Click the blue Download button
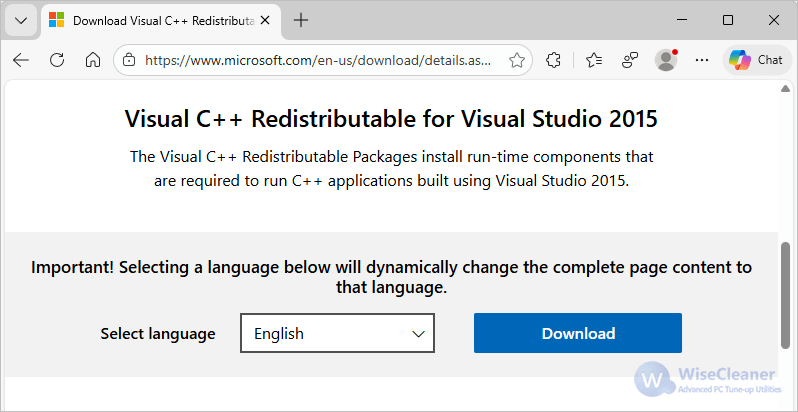 (x=578, y=333)
